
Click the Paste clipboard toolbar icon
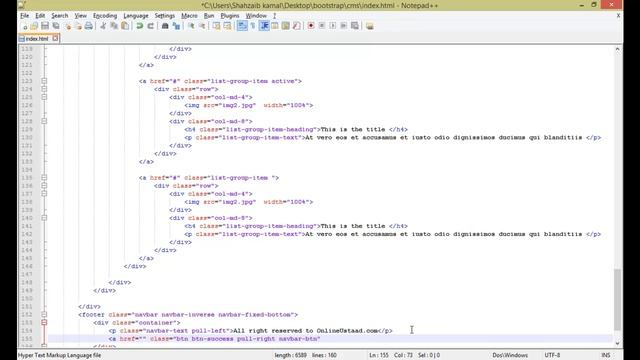[125, 26]
